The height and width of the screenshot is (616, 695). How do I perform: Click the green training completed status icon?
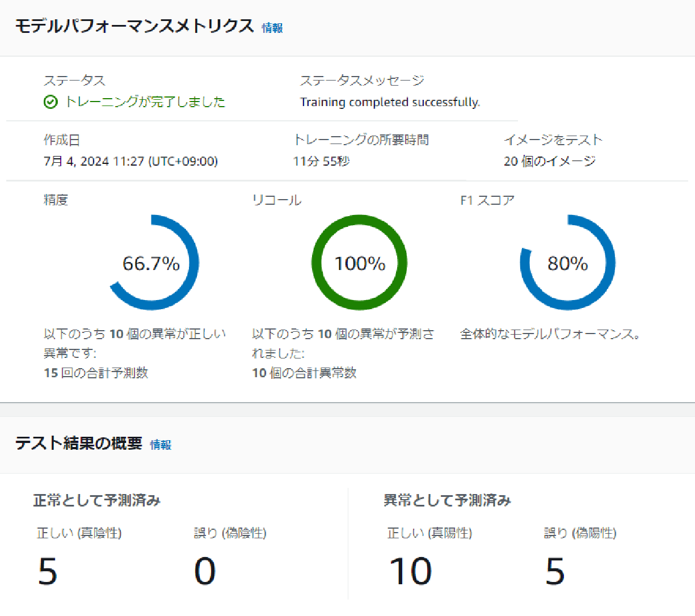(50, 103)
